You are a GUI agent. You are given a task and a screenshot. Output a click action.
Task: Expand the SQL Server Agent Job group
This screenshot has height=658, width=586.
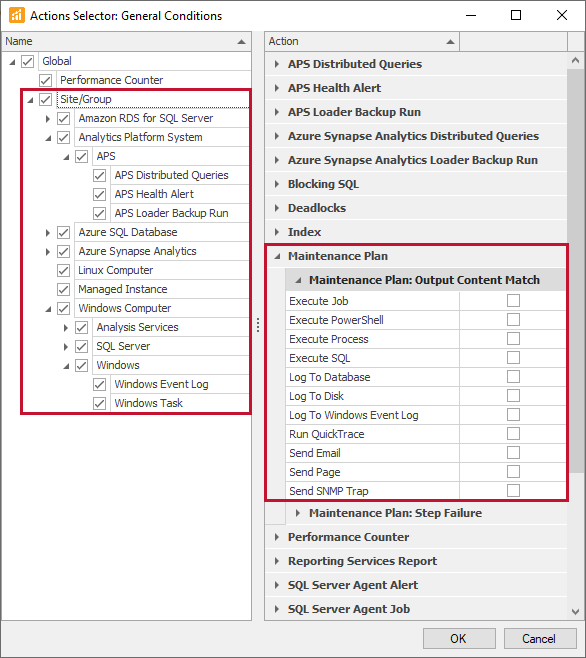pos(277,609)
